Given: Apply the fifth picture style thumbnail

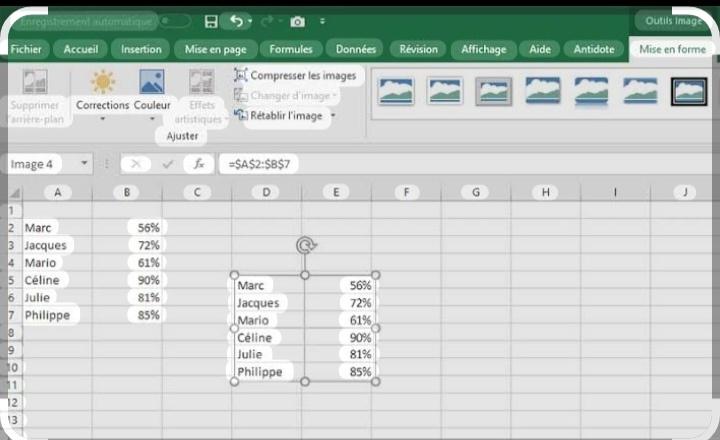Looking at the screenshot, I should click(591, 91).
